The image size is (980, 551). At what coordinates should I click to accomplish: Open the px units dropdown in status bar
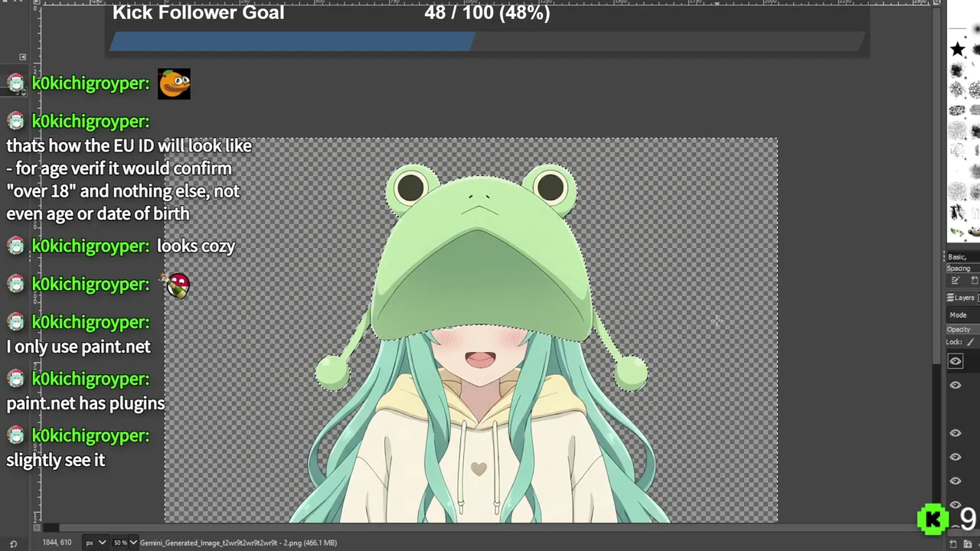pyautogui.click(x=95, y=543)
